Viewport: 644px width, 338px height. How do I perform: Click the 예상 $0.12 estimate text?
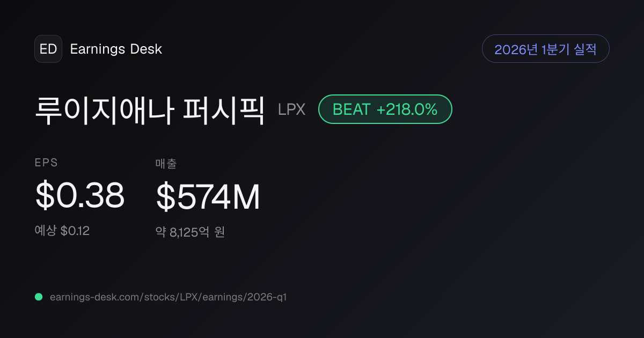[62, 231]
